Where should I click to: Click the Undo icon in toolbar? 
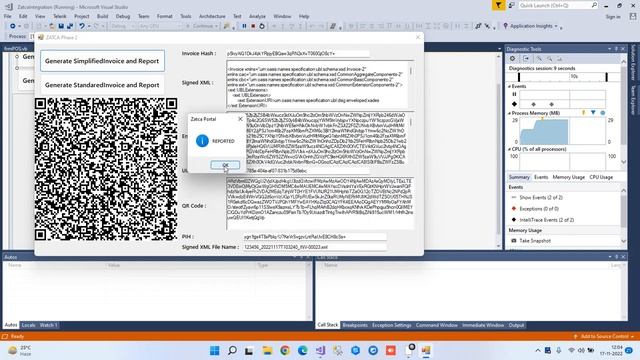82,26
